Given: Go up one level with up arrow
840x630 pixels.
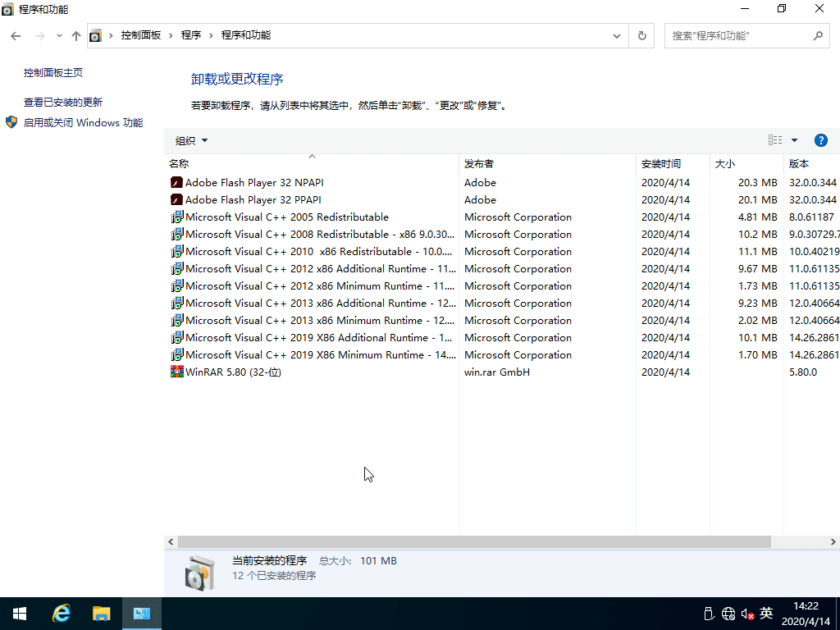Looking at the screenshot, I should pos(76,36).
